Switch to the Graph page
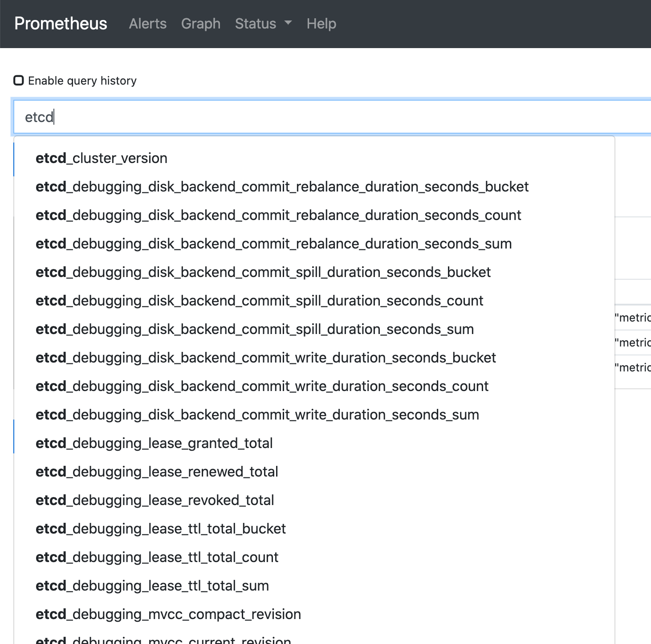Image resolution: width=651 pixels, height=644 pixels. (200, 24)
